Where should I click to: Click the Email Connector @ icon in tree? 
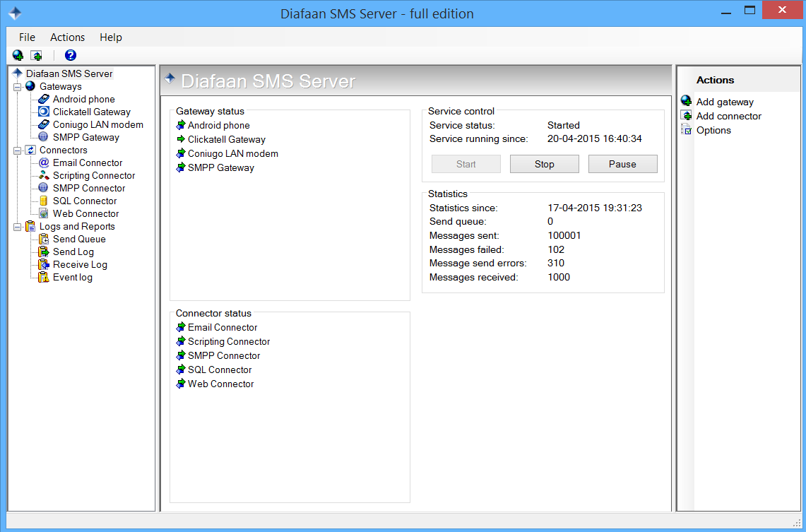coord(44,162)
